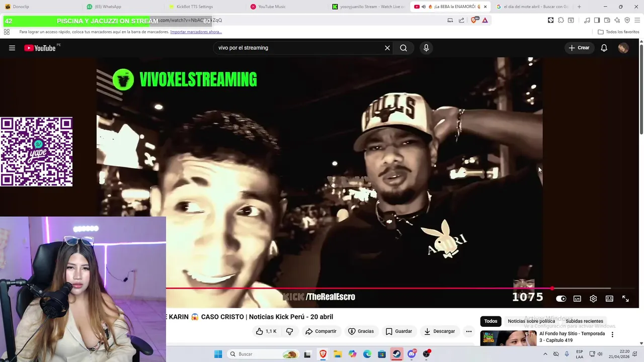Expand hidden system tray icons chevron

coord(545,354)
